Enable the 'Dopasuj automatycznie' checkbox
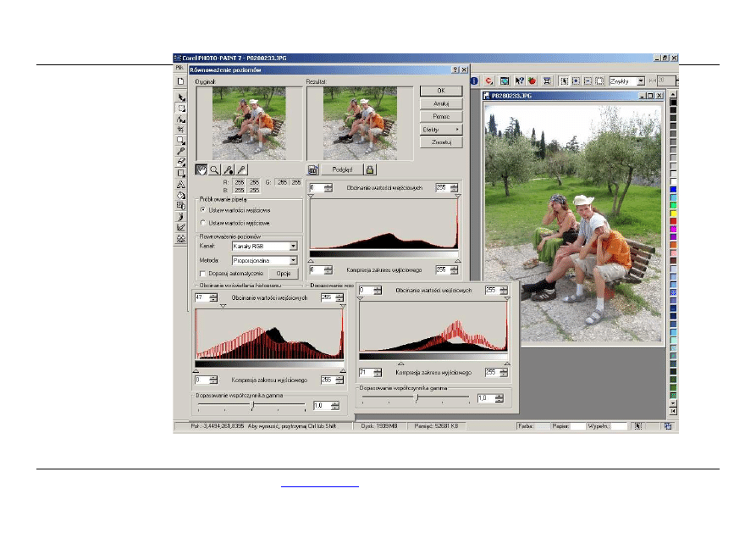The height and width of the screenshot is (533, 756). coord(203,274)
